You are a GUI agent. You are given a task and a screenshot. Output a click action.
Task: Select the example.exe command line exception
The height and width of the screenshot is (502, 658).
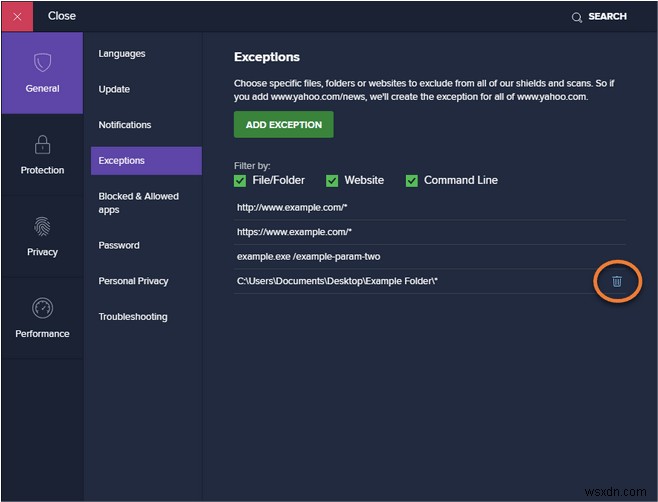[308, 256]
